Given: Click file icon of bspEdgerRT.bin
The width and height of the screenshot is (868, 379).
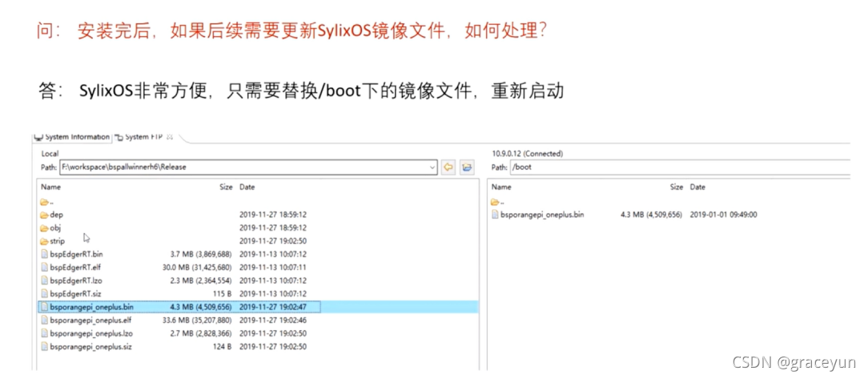Looking at the screenshot, I should [44, 254].
